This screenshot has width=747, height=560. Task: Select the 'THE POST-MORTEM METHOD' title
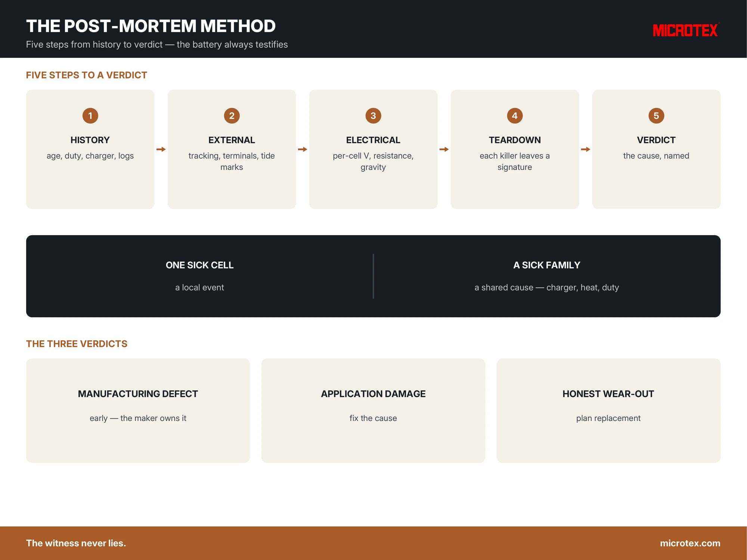[151, 26]
